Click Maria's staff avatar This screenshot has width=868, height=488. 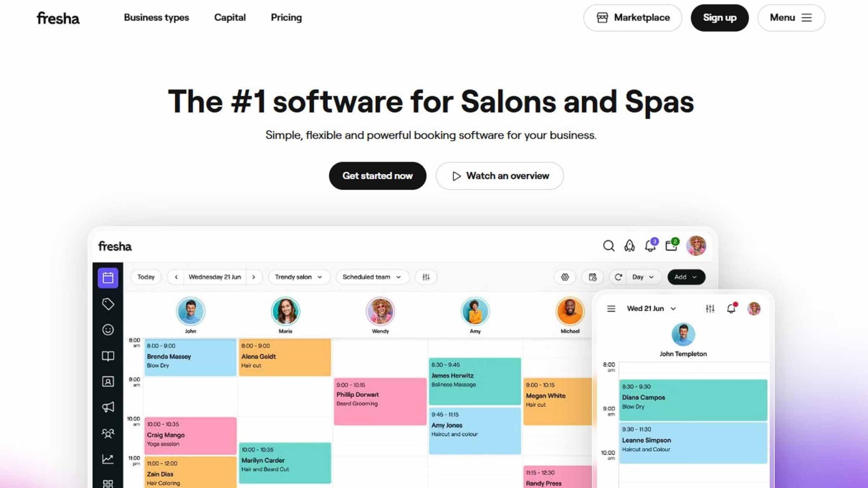pos(285,311)
